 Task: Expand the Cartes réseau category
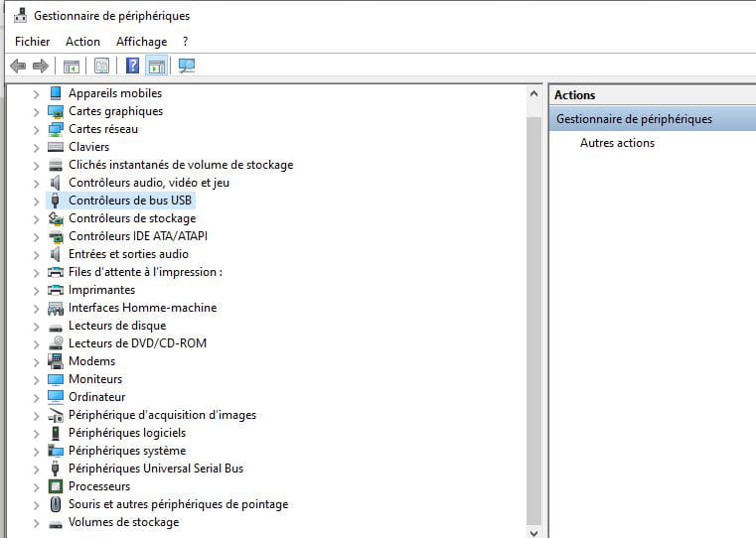coord(37,129)
